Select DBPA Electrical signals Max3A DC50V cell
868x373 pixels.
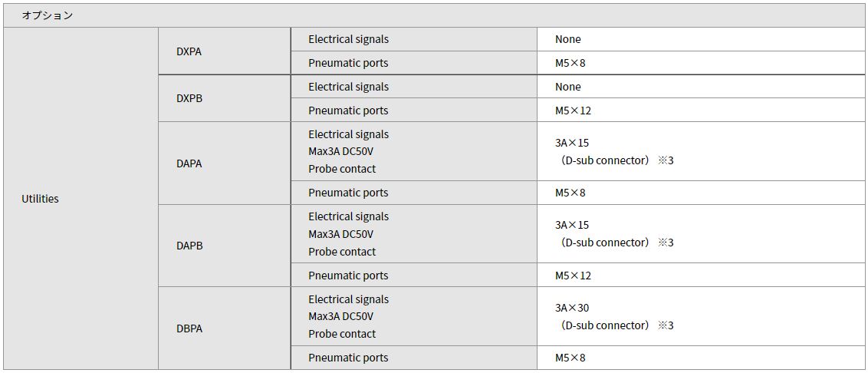click(x=414, y=316)
